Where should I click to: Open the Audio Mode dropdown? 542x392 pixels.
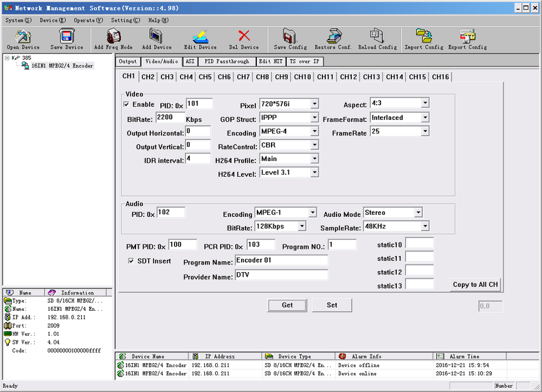tap(418, 213)
